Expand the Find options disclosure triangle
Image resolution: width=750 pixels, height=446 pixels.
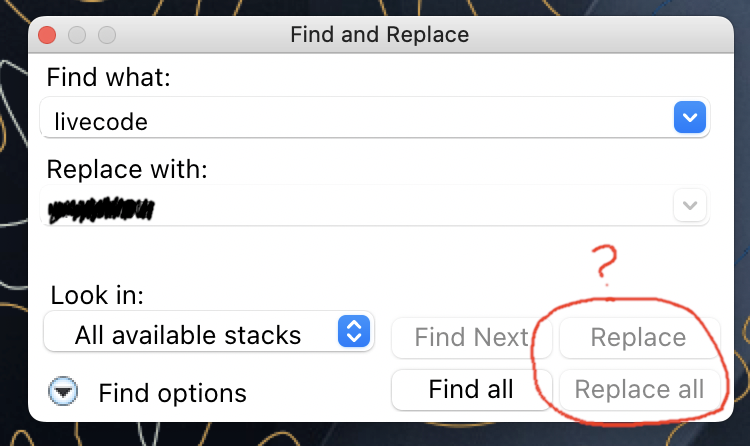click(x=65, y=392)
